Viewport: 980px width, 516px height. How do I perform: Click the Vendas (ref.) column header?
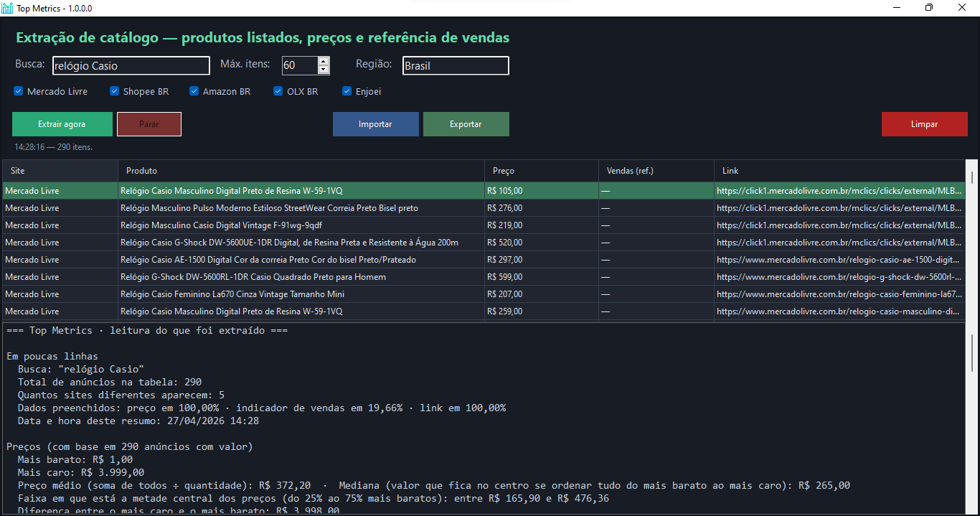click(x=656, y=171)
